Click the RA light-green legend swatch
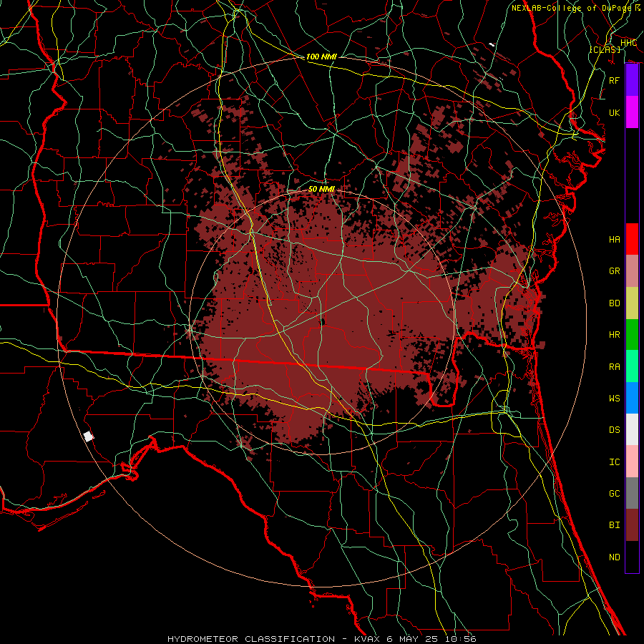644x644 pixels. pyautogui.click(x=632, y=366)
